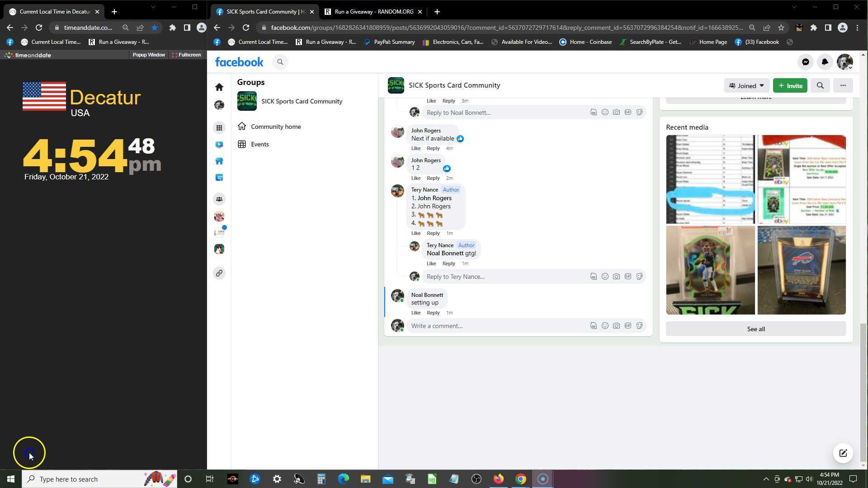Search within the group magnifier icon
This screenshot has height=488, width=868.
tap(820, 85)
